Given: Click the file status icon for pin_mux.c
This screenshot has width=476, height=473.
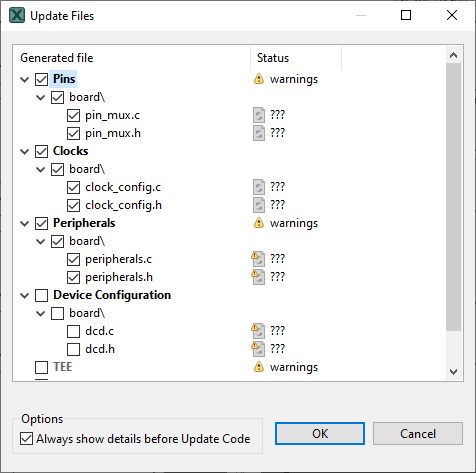Looking at the screenshot, I should 259,115.
